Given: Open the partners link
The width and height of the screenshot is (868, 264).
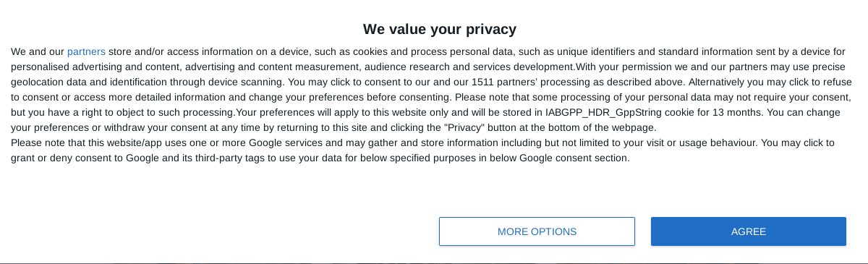Looking at the screenshot, I should pos(86,52).
